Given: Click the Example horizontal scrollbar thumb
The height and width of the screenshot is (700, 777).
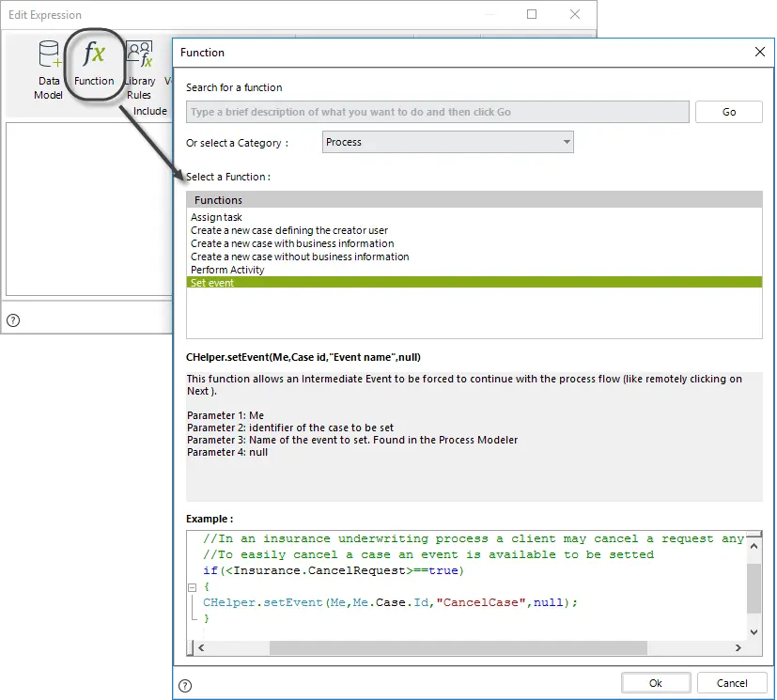Looking at the screenshot, I should [x=458, y=648].
